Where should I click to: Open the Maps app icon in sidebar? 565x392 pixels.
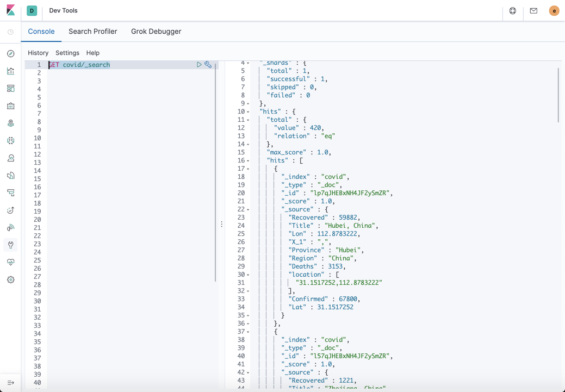(x=10, y=123)
